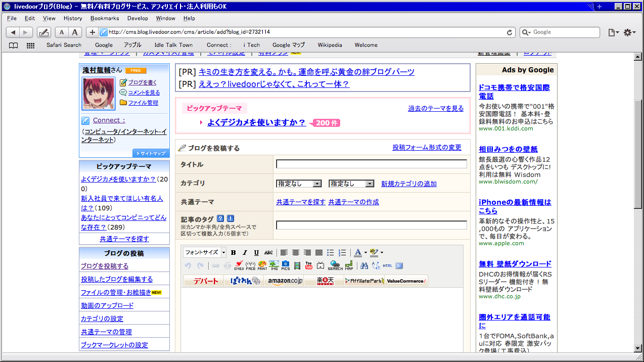Image resolution: width=644 pixels, height=362 pixels.
Task: Open the ValueCommerce button
Action: click(x=406, y=281)
